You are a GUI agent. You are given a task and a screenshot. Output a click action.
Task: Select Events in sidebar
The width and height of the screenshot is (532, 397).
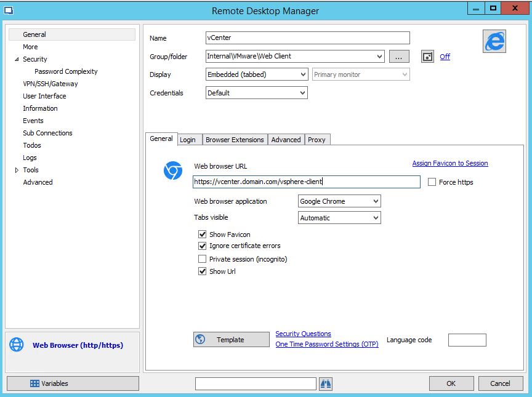(33, 121)
